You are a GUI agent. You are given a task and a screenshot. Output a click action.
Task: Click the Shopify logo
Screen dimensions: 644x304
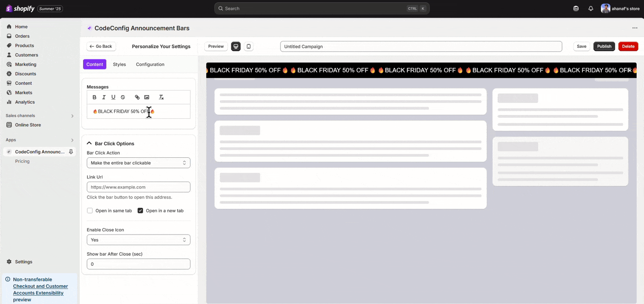(20, 8)
